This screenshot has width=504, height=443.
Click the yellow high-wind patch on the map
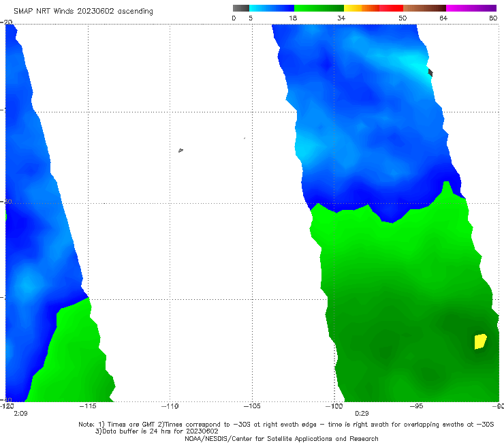tap(480, 341)
